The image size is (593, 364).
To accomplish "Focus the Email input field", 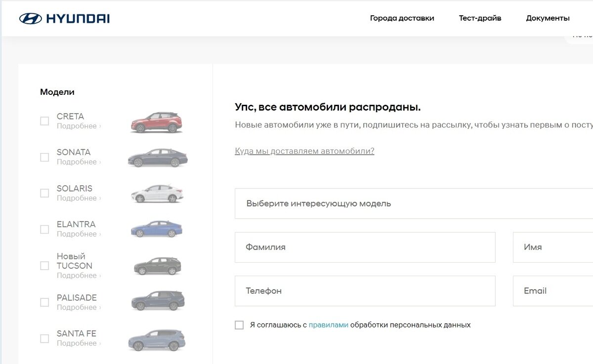I will 553,291.
